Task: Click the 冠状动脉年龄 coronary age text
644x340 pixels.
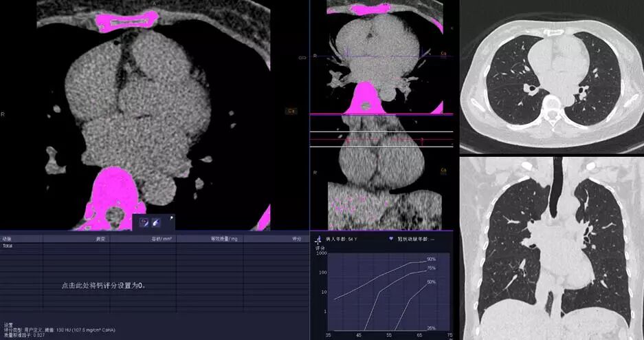Action: pyautogui.click(x=417, y=239)
